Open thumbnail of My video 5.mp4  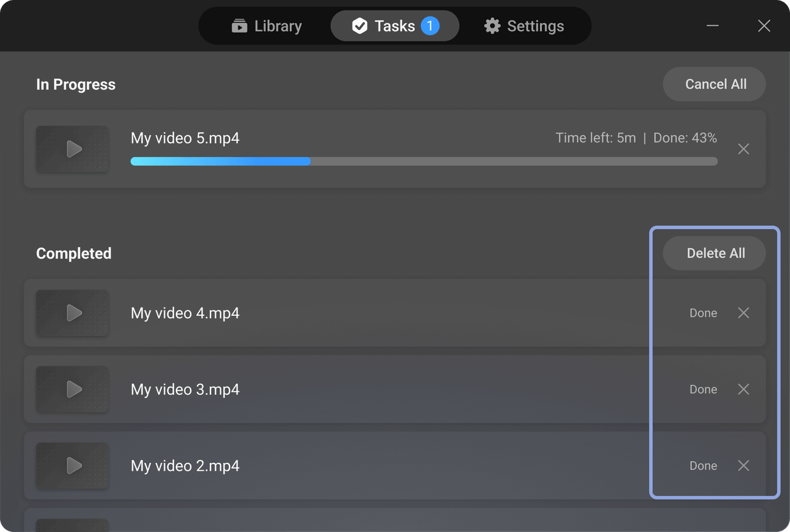73,149
